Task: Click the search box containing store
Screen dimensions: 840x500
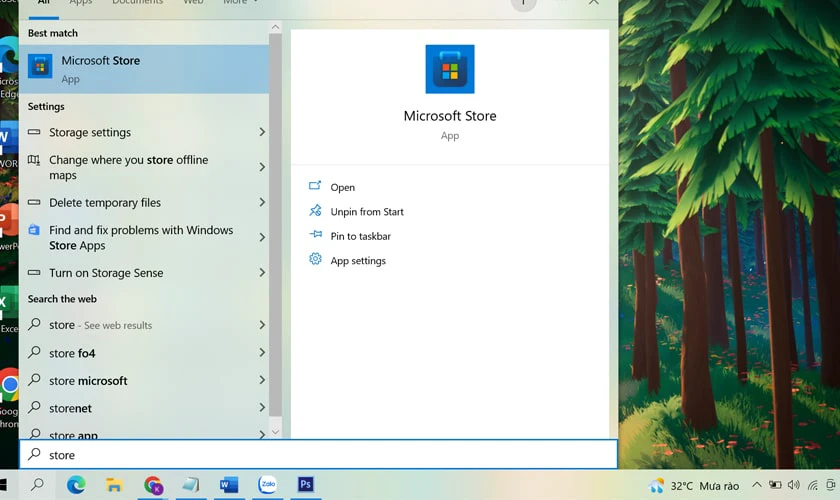Action: (x=318, y=454)
